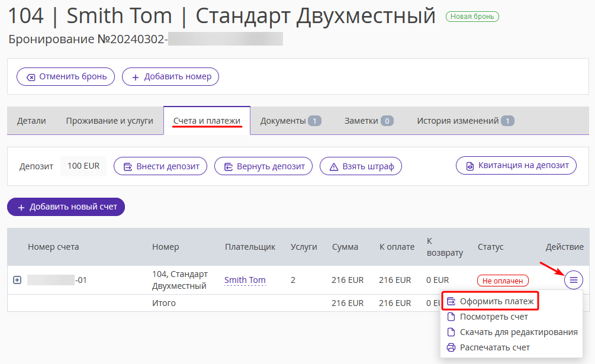Expand invoice row with plus icon

tap(17, 280)
